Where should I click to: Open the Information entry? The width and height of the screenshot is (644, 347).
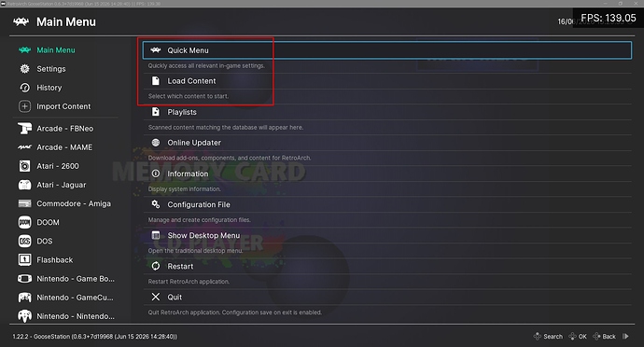tap(387, 173)
